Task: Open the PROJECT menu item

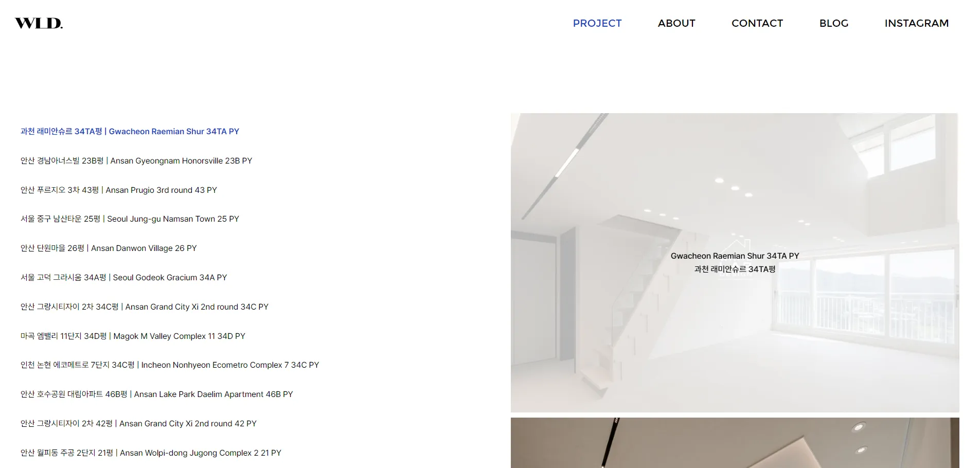Action: coord(597,23)
